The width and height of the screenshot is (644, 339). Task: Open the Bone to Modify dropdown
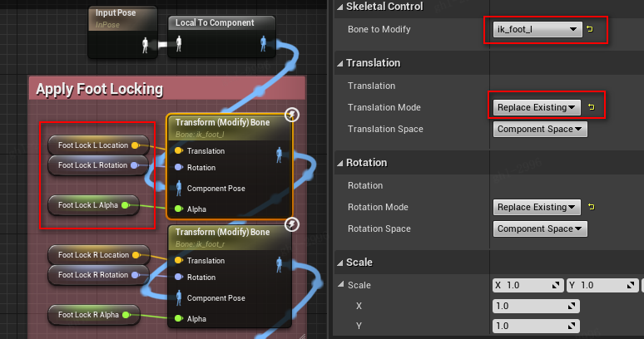click(x=533, y=30)
